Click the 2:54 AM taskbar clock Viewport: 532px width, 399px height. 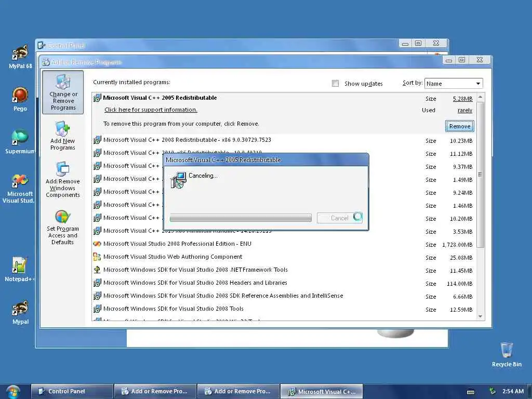click(513, 391)
